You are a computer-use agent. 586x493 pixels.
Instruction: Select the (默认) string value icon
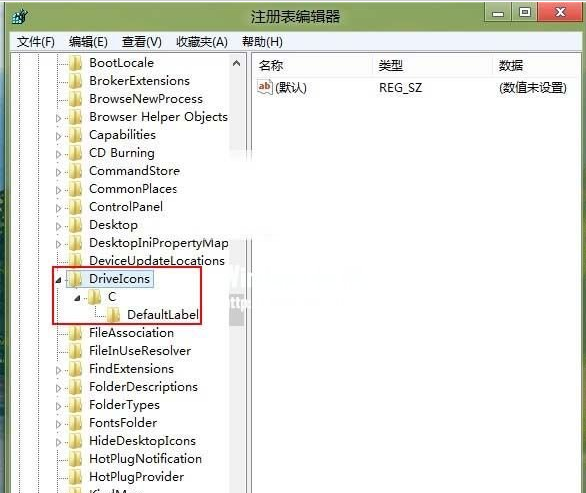(265, 87)
